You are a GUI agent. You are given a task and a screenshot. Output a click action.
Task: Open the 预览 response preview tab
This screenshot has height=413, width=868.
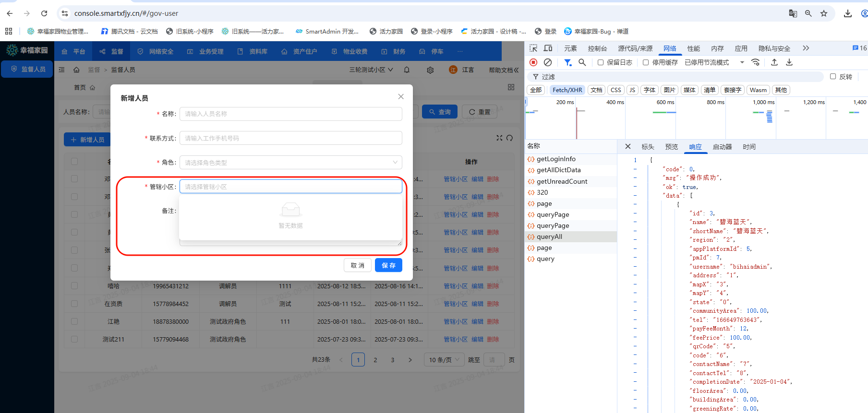pyautogui.click(x=671, y=147)
